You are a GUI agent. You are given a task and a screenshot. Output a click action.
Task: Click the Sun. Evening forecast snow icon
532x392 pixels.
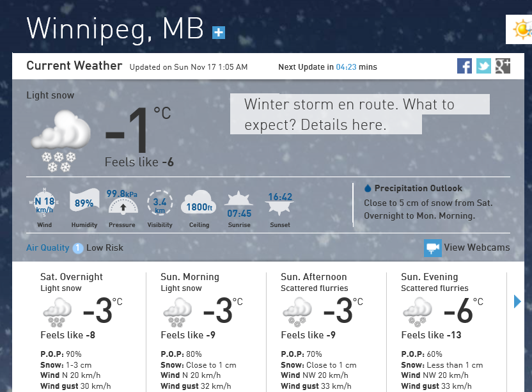coord(419,312)
